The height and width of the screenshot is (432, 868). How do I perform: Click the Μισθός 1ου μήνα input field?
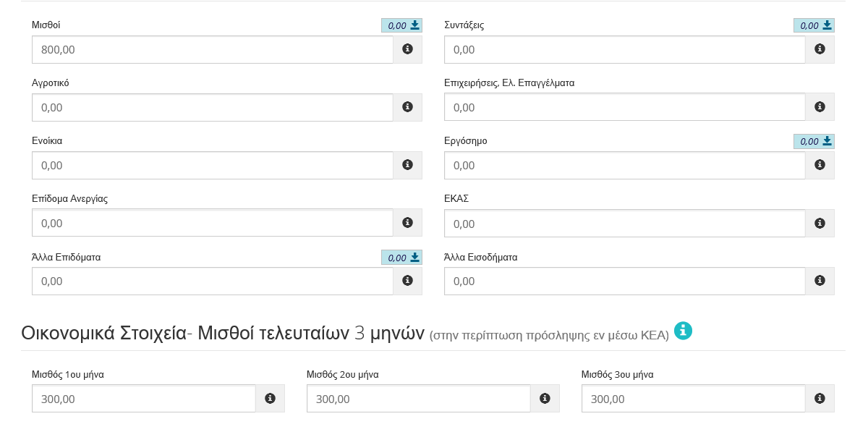(x=144, y=399)
